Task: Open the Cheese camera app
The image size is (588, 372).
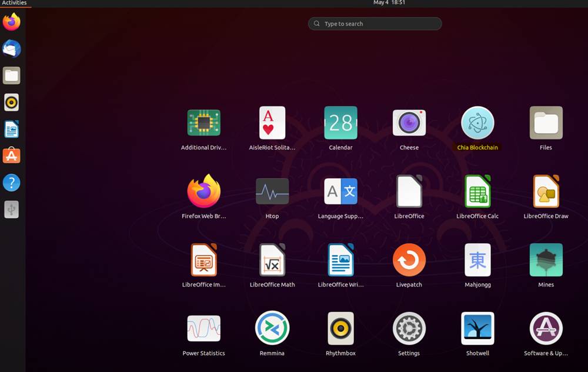Action: 409,124
